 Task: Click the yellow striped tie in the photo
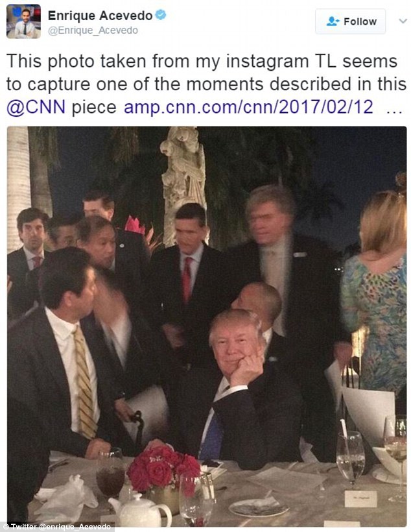(x=84, y=381)
